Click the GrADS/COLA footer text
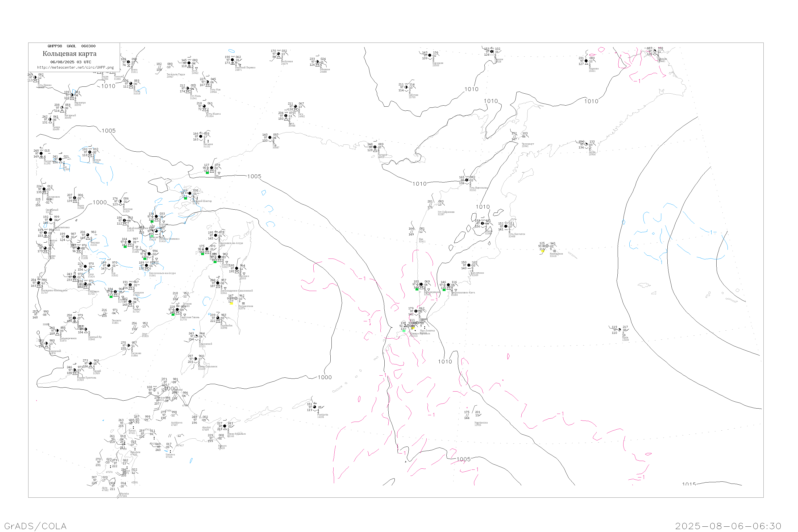The width and height of the screenshot is (798, 532). coord(35,526)
